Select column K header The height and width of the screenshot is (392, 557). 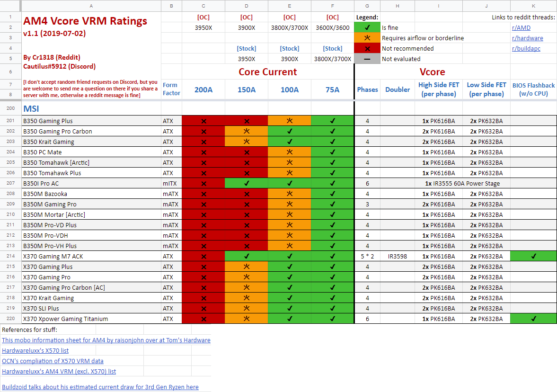(533, 6)
